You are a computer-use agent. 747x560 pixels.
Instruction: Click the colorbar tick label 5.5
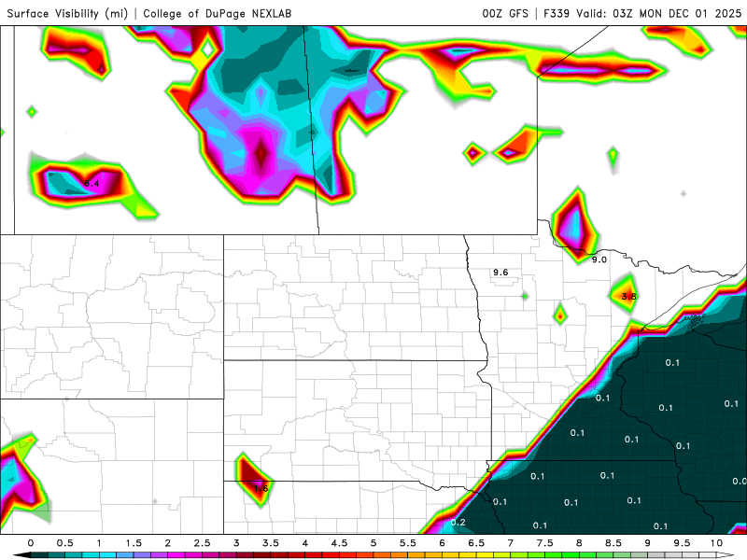click(x=408, y=543)
